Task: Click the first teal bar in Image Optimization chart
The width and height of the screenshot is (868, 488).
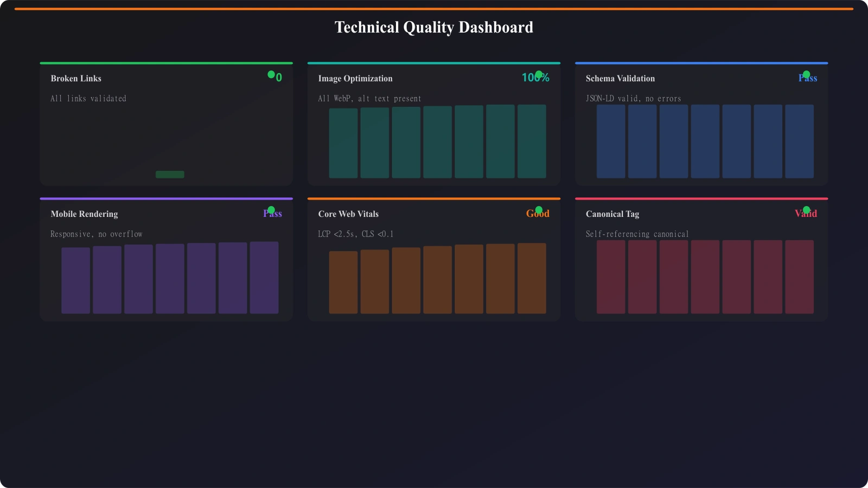Action: [343, 142]
